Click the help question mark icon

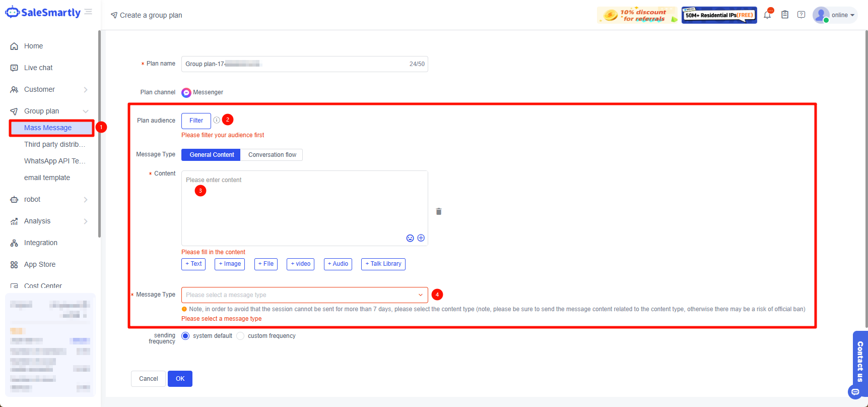(x=801, y=15)
